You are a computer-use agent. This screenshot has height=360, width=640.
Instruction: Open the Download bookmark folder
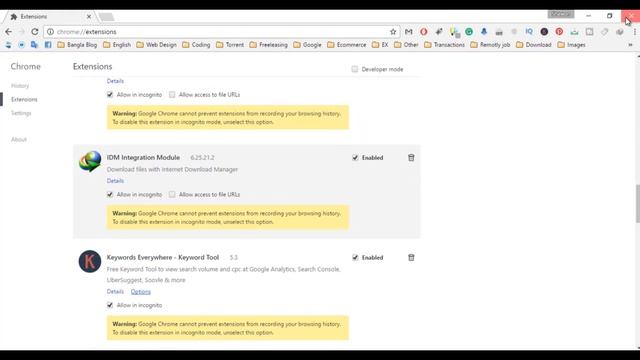534,44
